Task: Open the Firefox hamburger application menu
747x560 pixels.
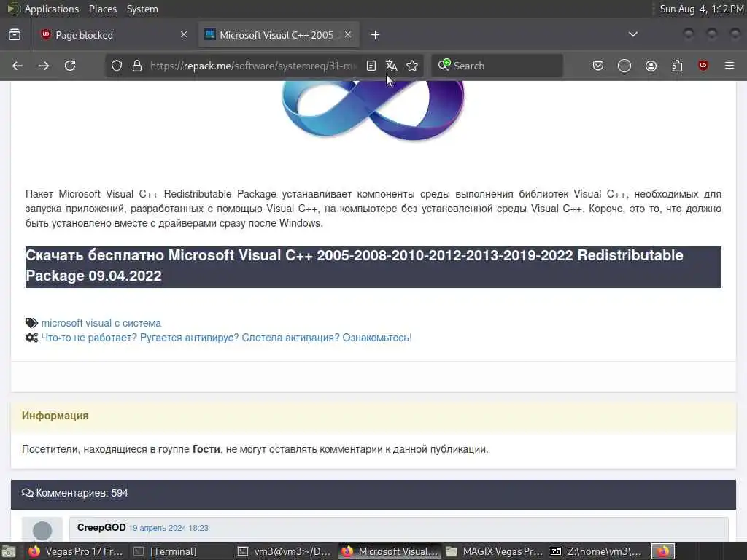Action: 729,66
